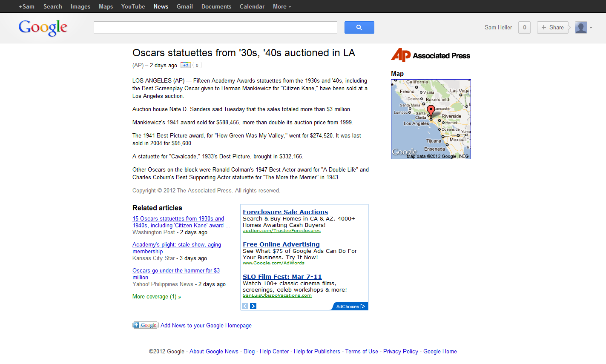Click into the search input field
Screen dimensions: 606x364
click(215, 27)
